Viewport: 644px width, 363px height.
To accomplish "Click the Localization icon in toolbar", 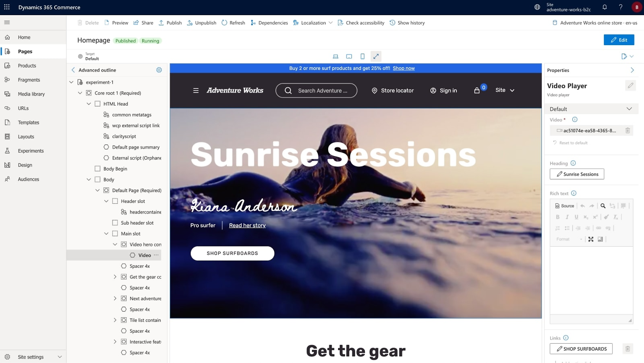I will [x=296, y=23].
